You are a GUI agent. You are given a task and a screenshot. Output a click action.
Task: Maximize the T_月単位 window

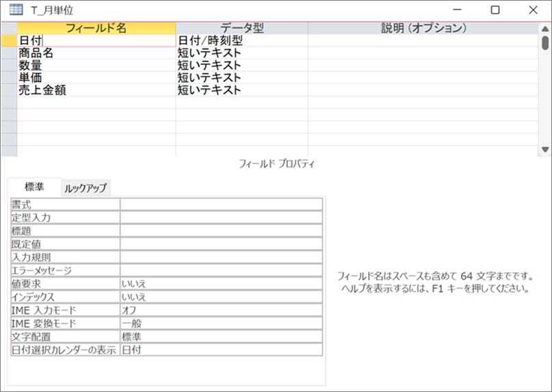(495, 10)
